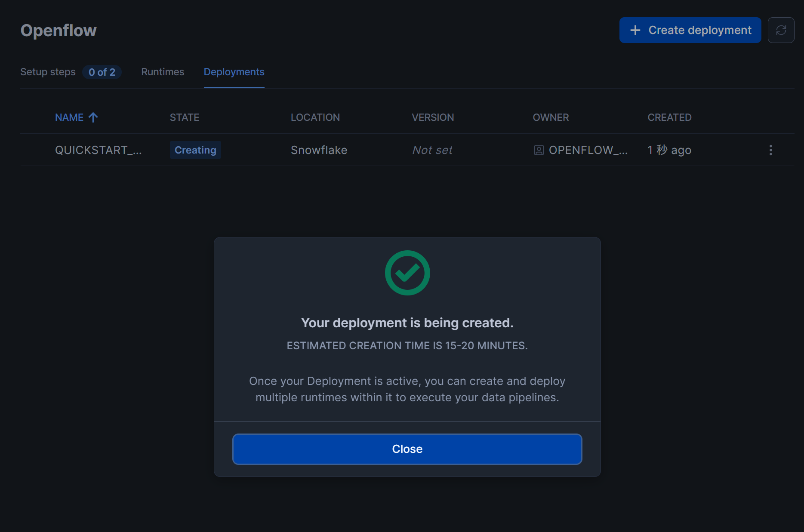804x532 pixels.
Task: Sort by the CREATED column header
Action: pyautogui.click(x=669, y=117)
